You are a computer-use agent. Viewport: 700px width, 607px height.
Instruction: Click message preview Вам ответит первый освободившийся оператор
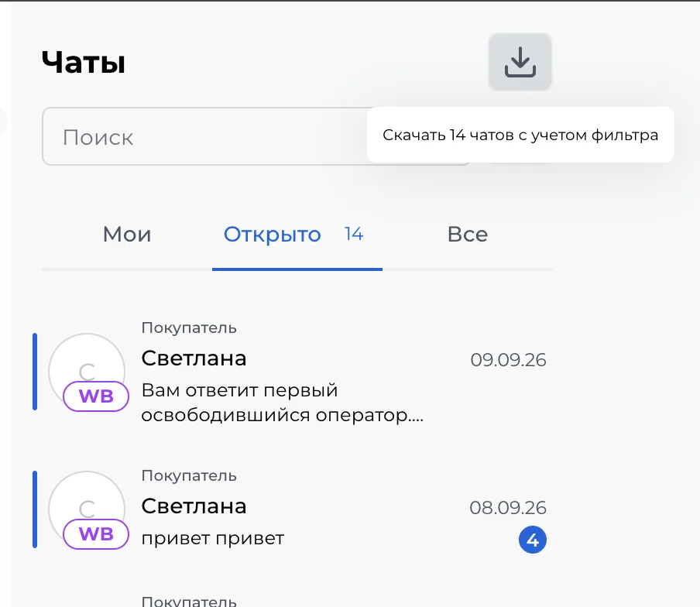click(282, 403)
